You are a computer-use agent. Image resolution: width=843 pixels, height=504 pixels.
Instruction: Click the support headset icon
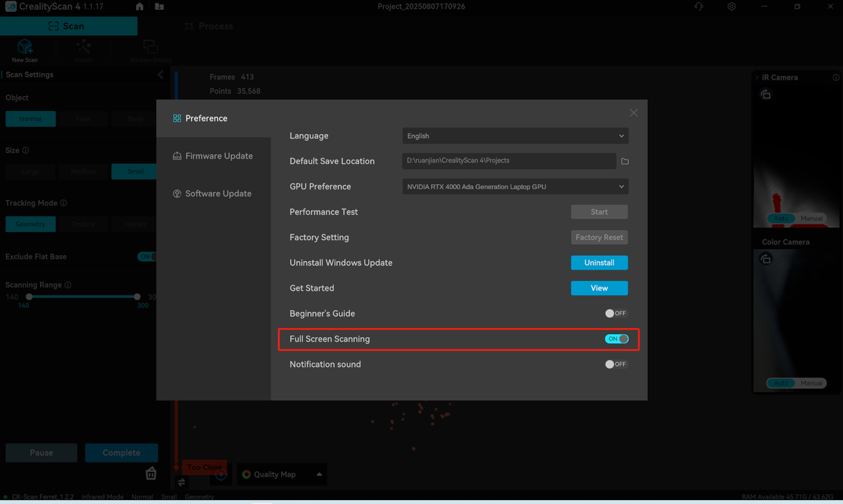pyautogui.click(x=699, y=7)
